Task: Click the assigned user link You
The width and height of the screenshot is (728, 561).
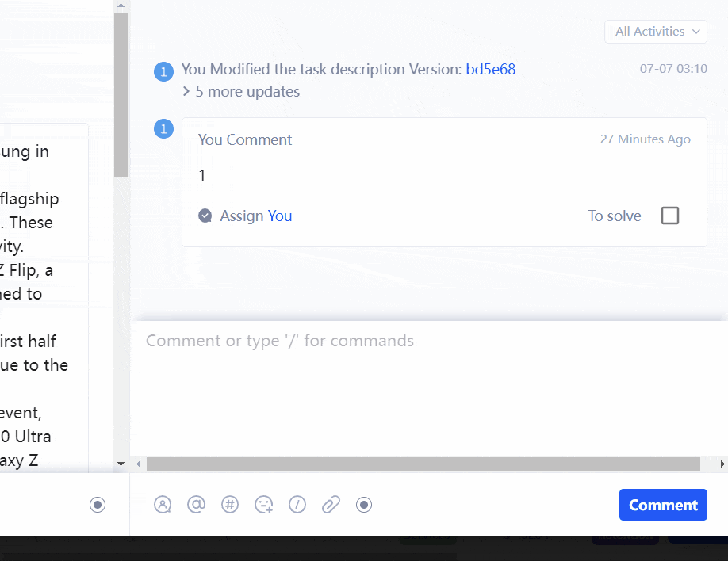Action: click(280, 216)
